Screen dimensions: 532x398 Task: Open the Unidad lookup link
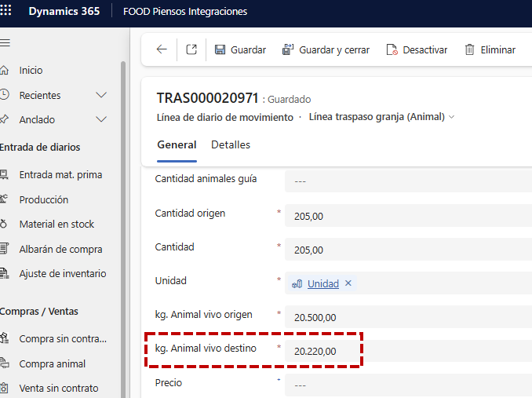click(322, 283)
